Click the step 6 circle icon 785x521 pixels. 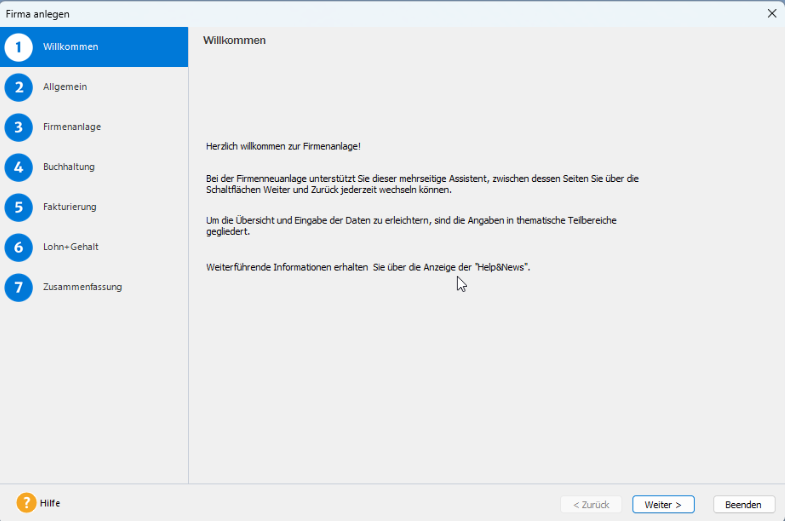click(19, 248)
